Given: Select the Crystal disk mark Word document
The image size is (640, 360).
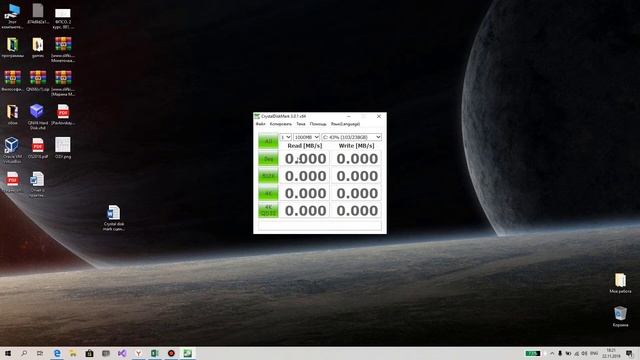Looking at the screenshot, I should coord(114,218).
